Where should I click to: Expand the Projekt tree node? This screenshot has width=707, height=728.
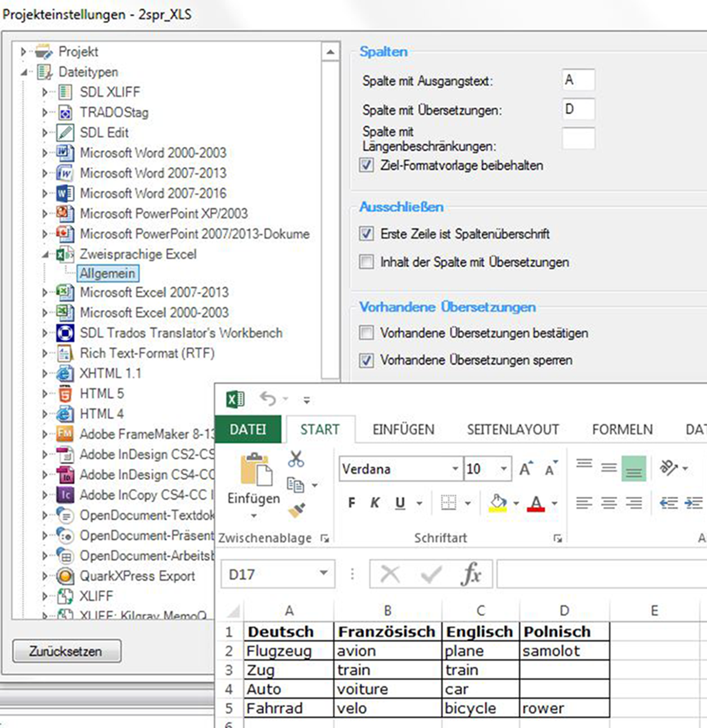coord(24,52)
